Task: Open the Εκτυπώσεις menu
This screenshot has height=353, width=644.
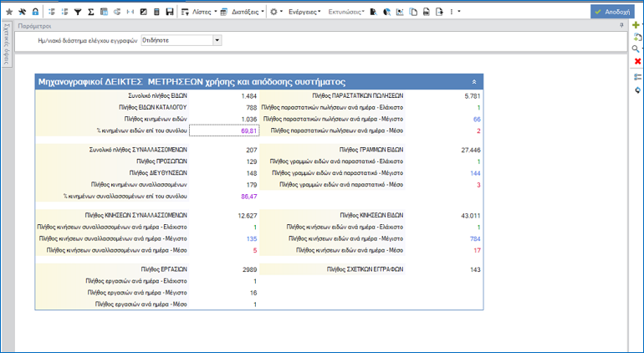Action: tap(346, 12)
